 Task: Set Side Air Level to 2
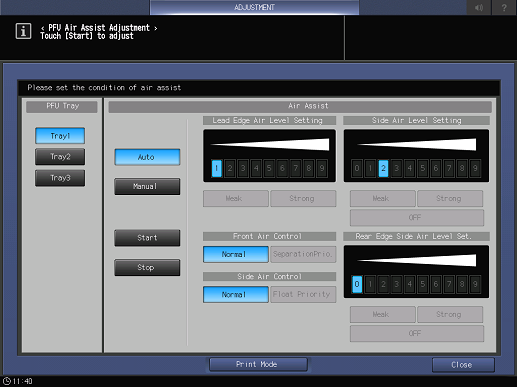pyautogui.click(x=383, y=168)
